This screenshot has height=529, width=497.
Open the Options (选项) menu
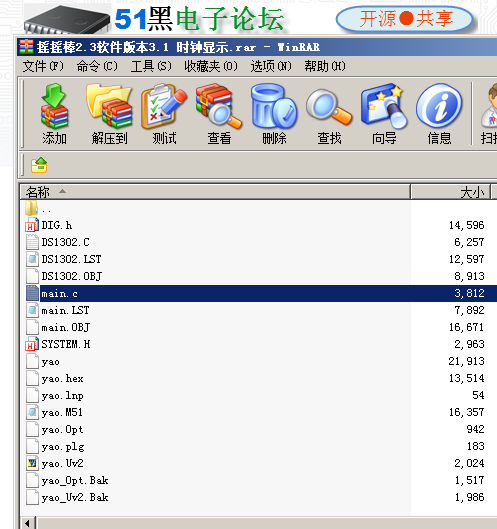(x=271, y=66)
